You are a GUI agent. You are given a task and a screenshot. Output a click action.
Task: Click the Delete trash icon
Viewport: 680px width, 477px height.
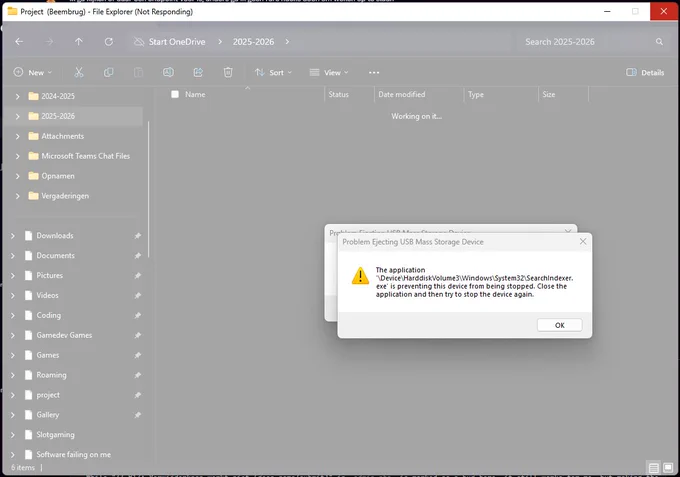[x=228, y=72]
